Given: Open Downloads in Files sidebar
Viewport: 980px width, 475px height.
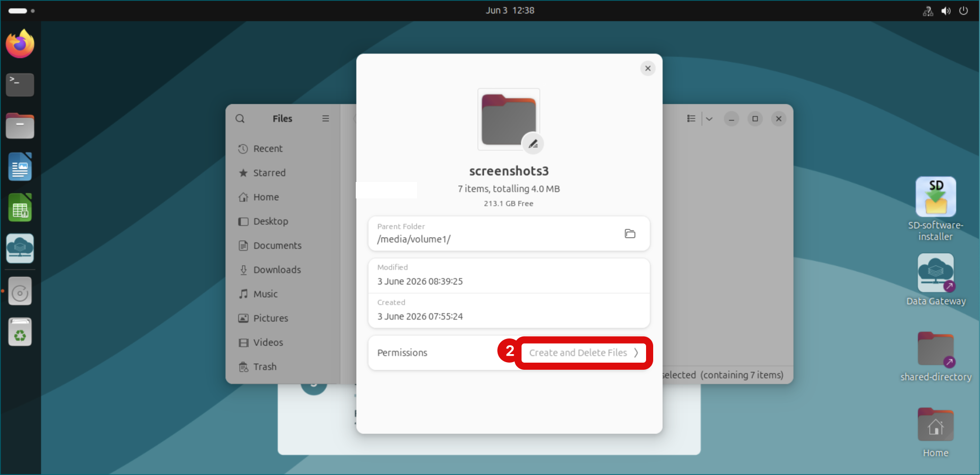Looking at the screenshot, I should coord(283,270).
